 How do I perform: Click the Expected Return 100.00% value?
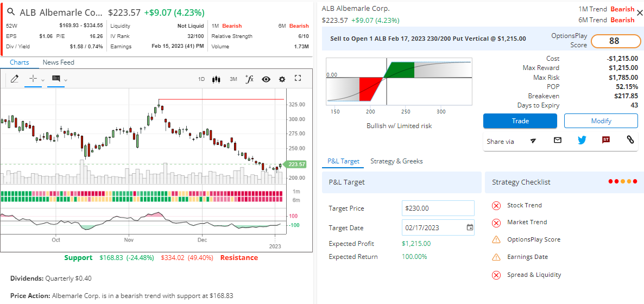(414, 257)
